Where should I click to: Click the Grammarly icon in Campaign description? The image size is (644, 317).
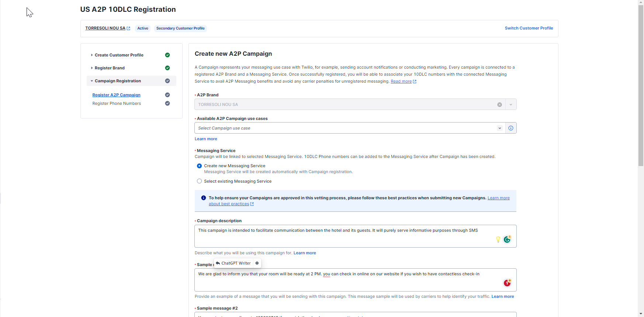click(507, 240)
